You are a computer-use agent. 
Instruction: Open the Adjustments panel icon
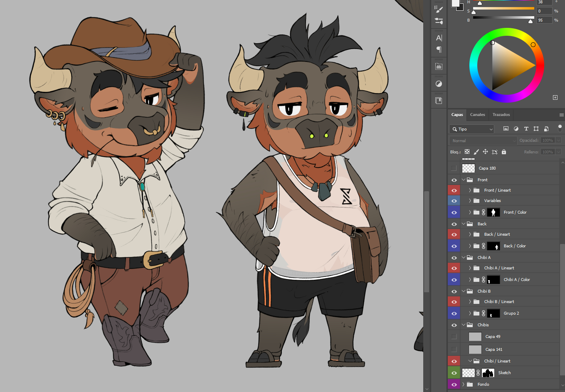439,84
